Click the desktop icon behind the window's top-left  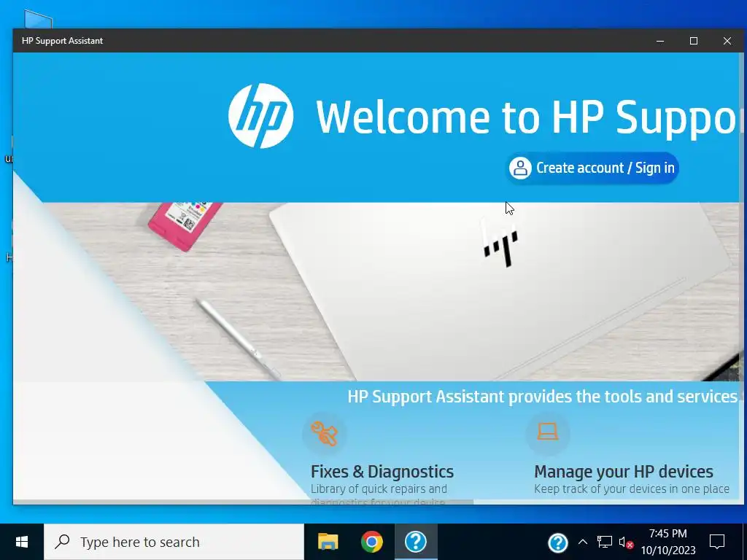pyautogui.click(x=38, y=20)
